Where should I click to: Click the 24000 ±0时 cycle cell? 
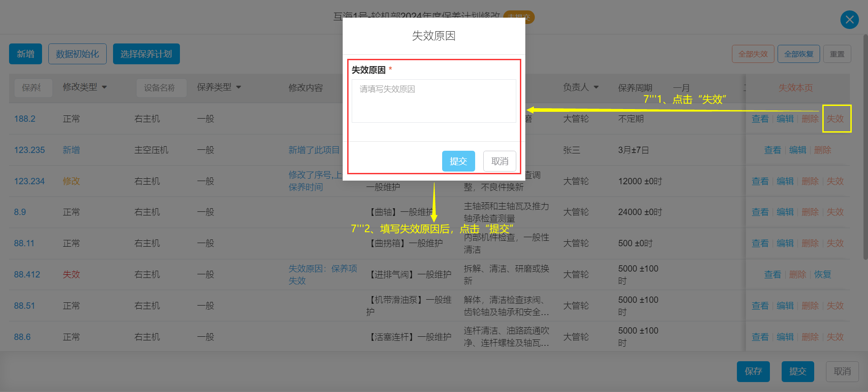[x=640, y=212]
